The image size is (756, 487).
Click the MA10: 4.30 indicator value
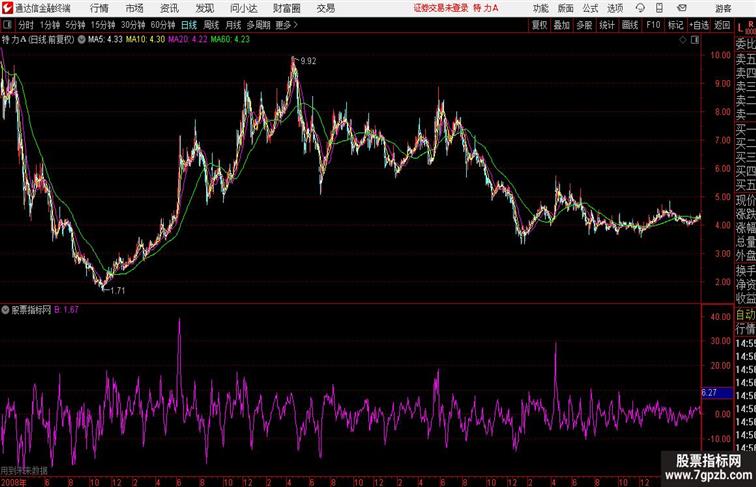(x=145, y=40)
